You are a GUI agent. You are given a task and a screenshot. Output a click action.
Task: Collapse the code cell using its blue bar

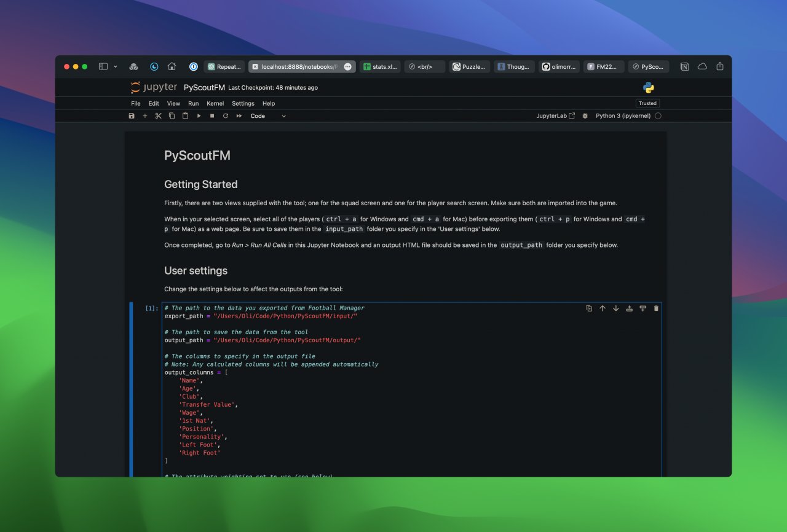(131, 389)
